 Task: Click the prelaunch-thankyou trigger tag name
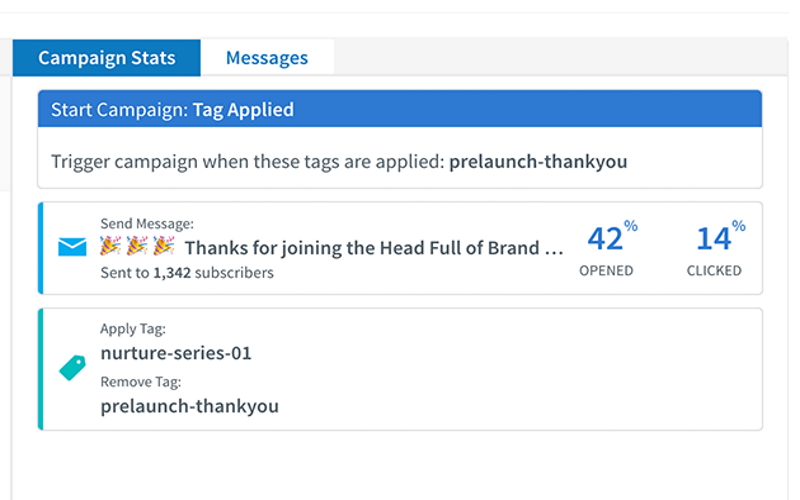click(538, 161)
